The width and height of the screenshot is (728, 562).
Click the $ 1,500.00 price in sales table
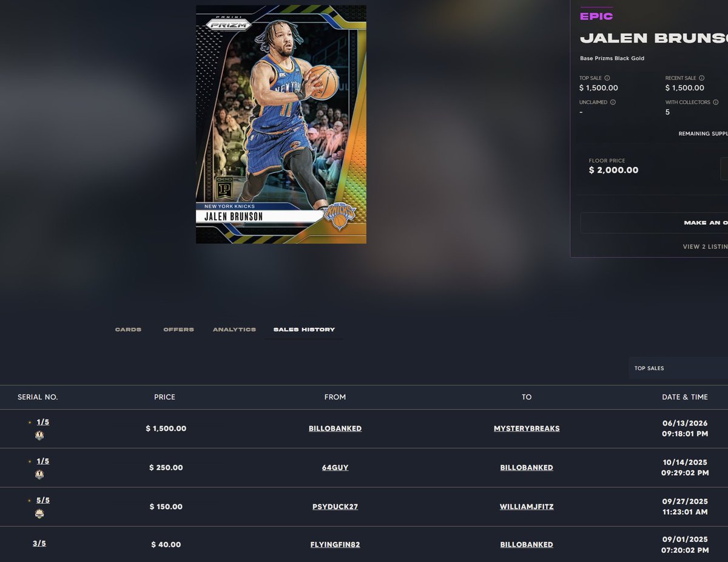click(x=166, y=428)
